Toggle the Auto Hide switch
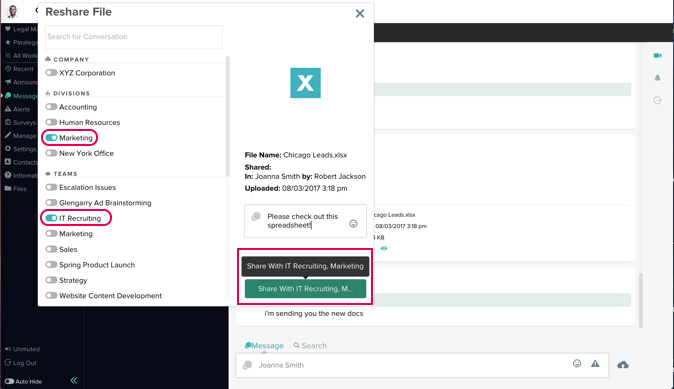The width and height of the screenshot is (674, 389). [x=9, y=381]
